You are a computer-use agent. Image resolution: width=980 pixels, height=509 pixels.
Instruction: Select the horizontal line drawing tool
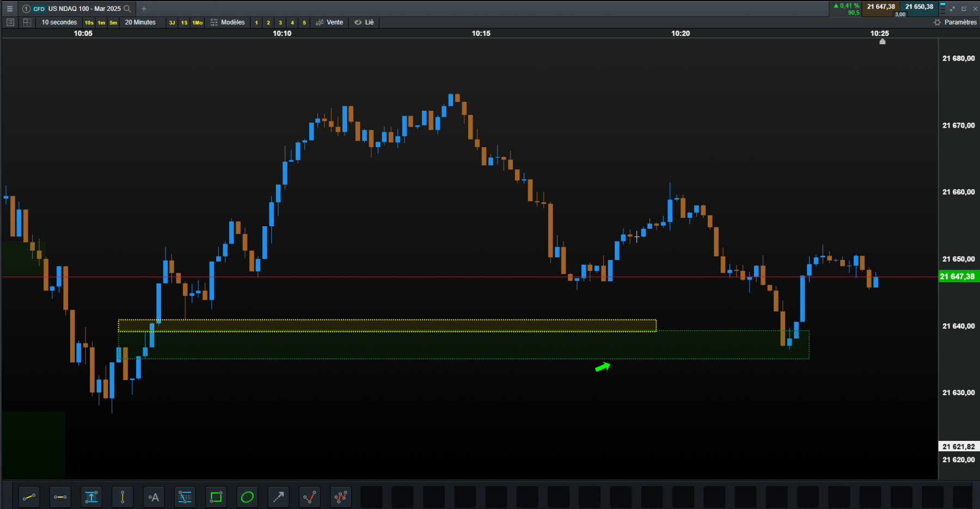click(x=60, y=497)
